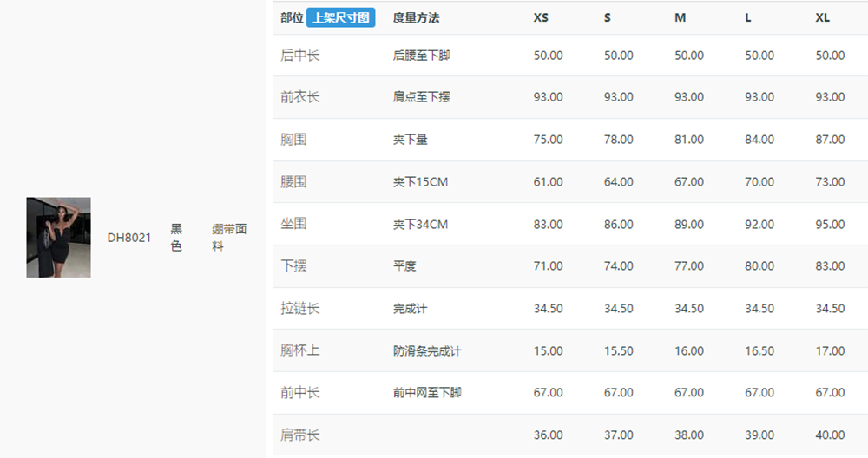Click 胸杯上 XS value 15.00
Viewport: 868px width, 458px height.
(548, 350)
